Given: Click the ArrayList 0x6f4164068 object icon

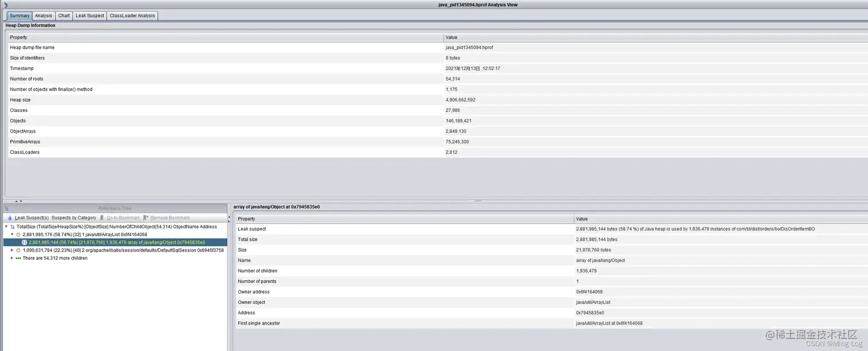Looking at the screenshot, I should [x=18, y=234].
